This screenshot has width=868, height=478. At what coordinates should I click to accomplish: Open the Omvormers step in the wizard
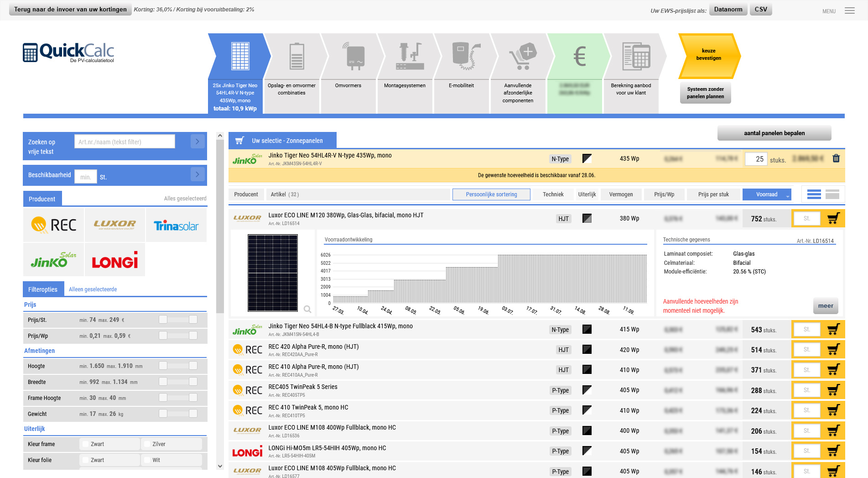[x=348, y=68]
